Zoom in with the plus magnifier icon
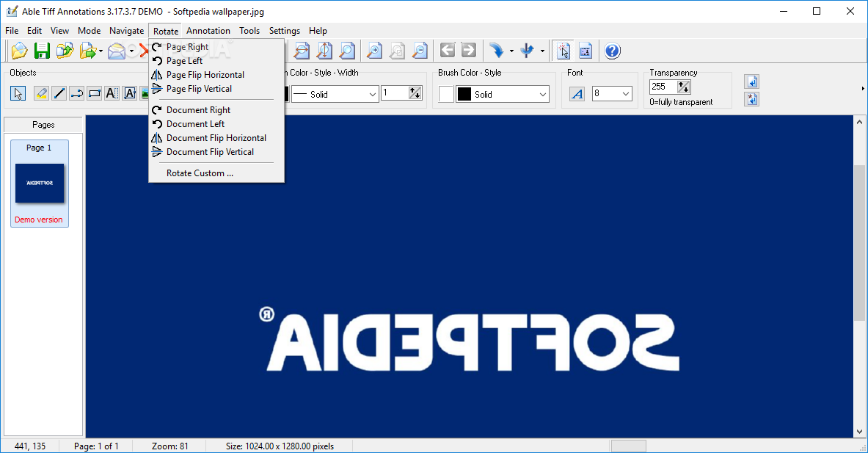Image resolution: width=868 pixels, height=453 pixels. coord(375,51)
